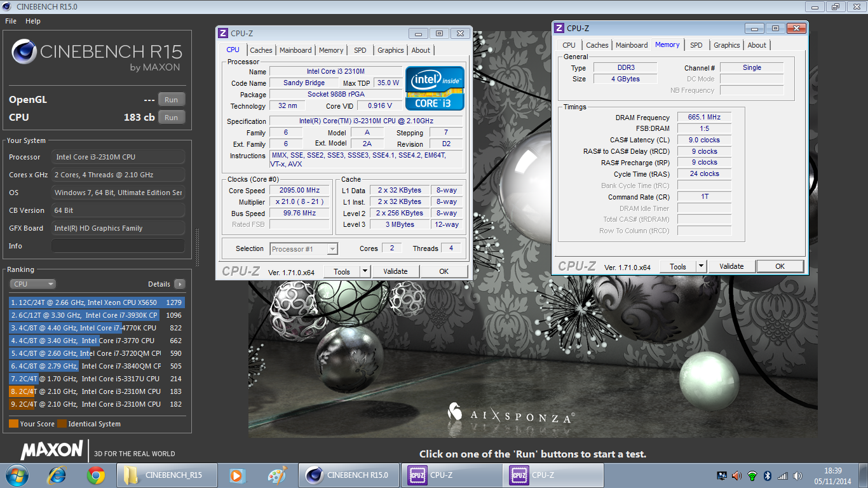Click the Cinebench title bar icon
The height and width of the screenshot is (488, 868).
(x=8, y=6)
